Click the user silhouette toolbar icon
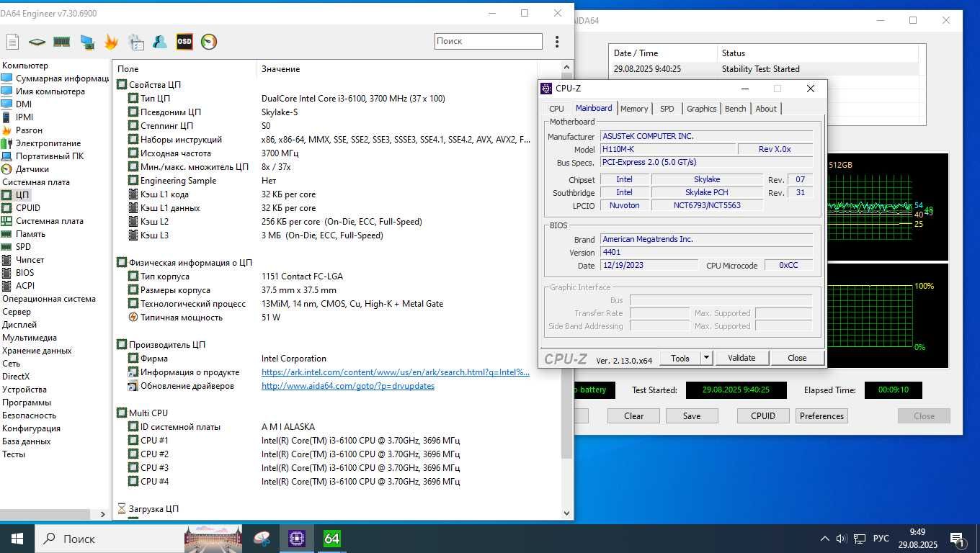980x553 pixels. 160,42
